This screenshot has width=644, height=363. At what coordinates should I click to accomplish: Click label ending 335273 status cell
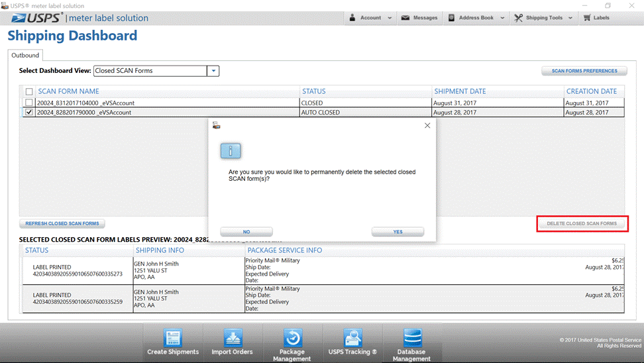[78, 271]
